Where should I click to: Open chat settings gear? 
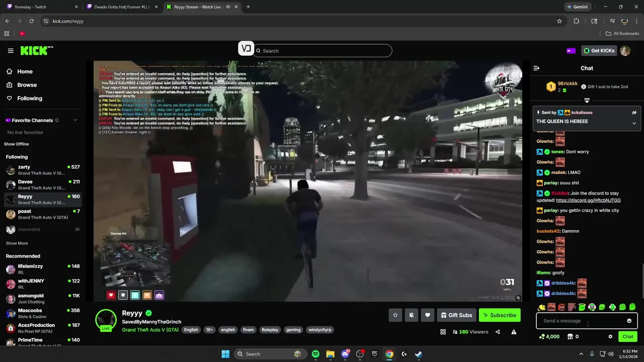click(x=610, y=337)
